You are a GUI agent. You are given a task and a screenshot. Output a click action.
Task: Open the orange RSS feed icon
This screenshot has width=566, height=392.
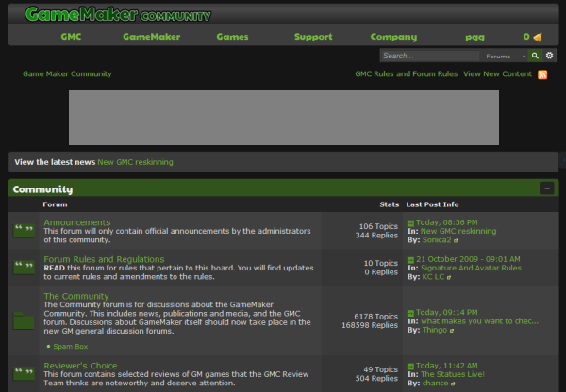click(x=542, y=74)
